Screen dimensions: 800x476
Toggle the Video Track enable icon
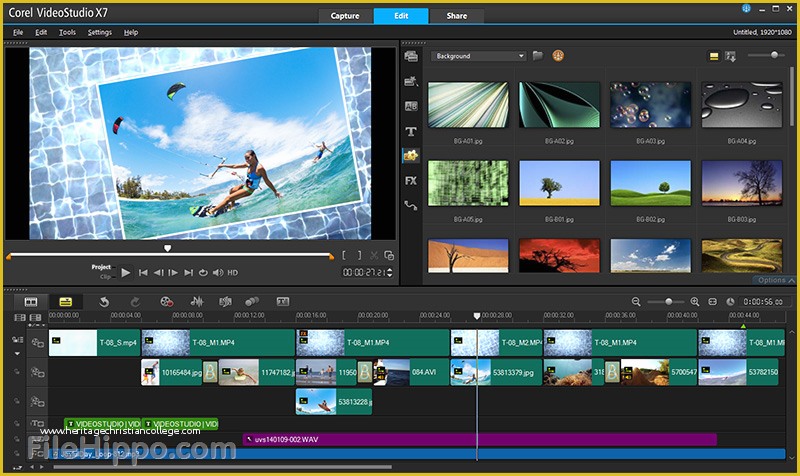pyautogui.click(x=38, y=343)
